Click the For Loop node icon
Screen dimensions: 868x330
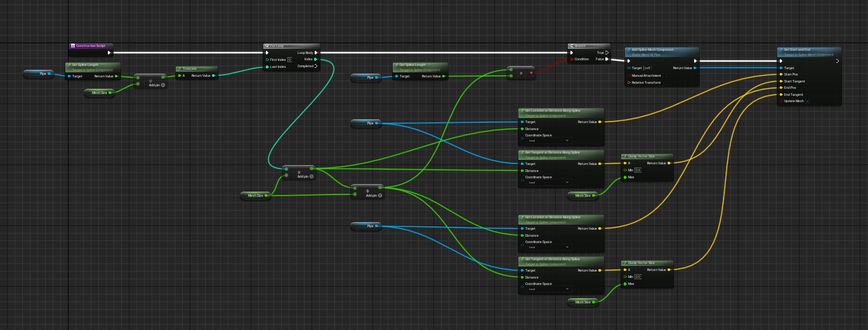point(267,46)
